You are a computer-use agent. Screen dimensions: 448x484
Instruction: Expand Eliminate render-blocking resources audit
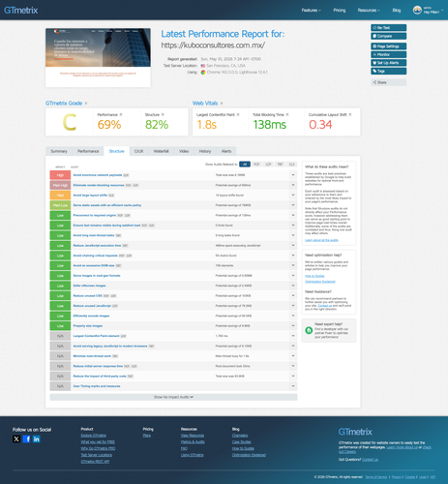[293, 185]
